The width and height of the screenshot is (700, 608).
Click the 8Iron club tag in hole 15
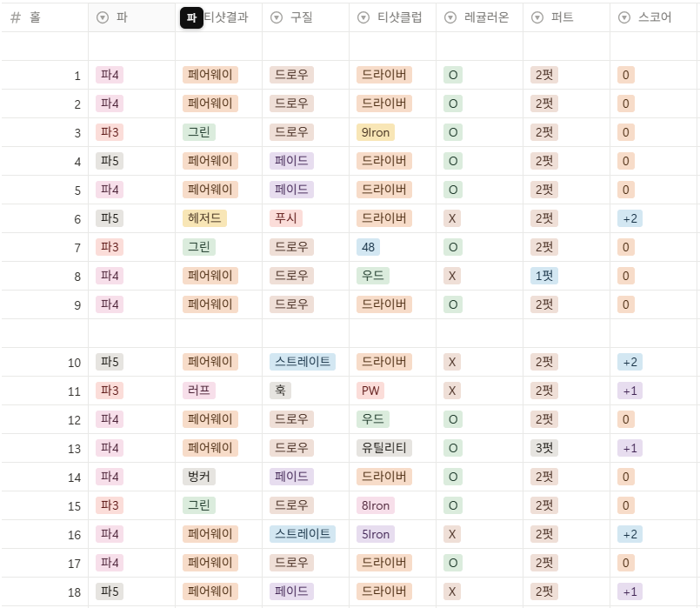tap(376, 505)
